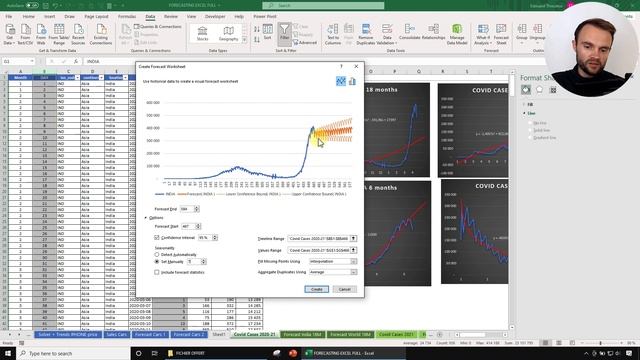Select column chart type in forecast dialog
This screenshot has width=640, height=360.
(x=352, y=81)
